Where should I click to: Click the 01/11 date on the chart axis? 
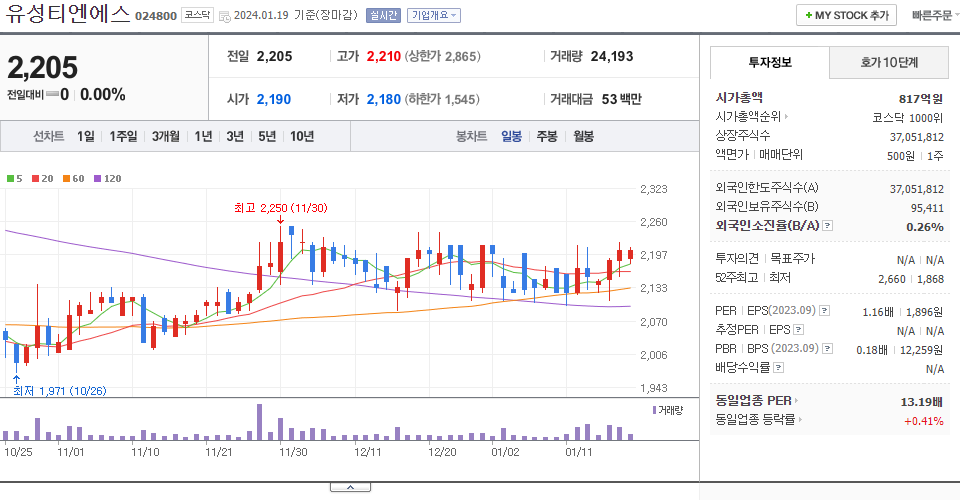pyautogui.click(x=579, y=452)
